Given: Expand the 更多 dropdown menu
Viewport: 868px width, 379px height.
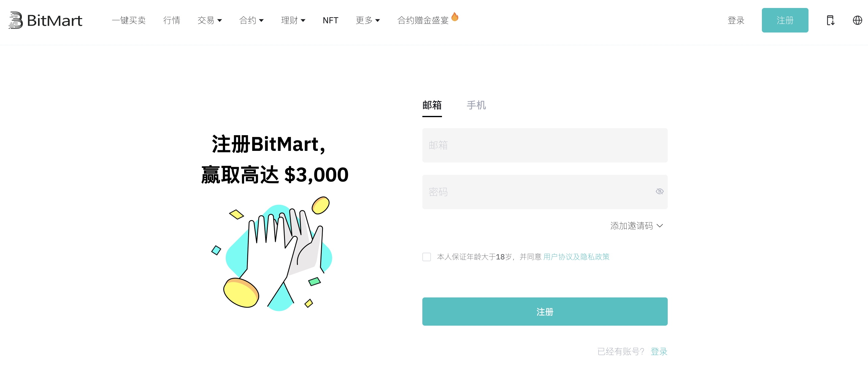Looking at the screenshot, I should pos(368,20).
